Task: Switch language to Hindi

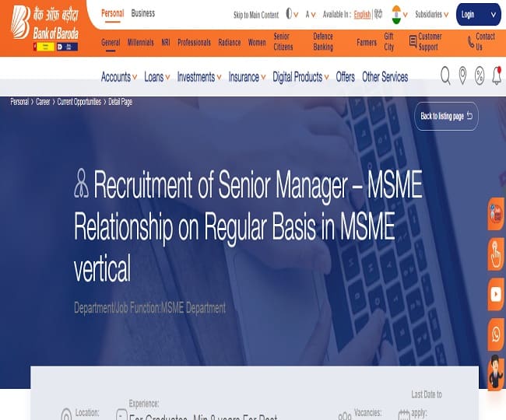Action: (x=378, y=14)
